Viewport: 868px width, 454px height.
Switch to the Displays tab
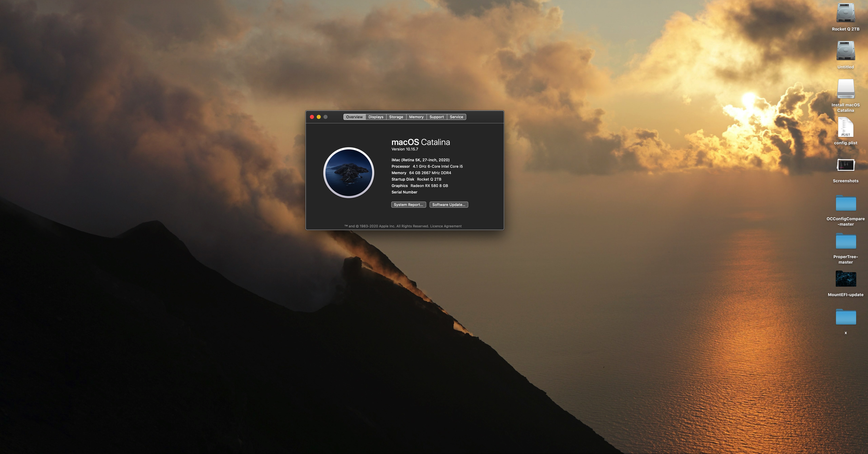376,117
